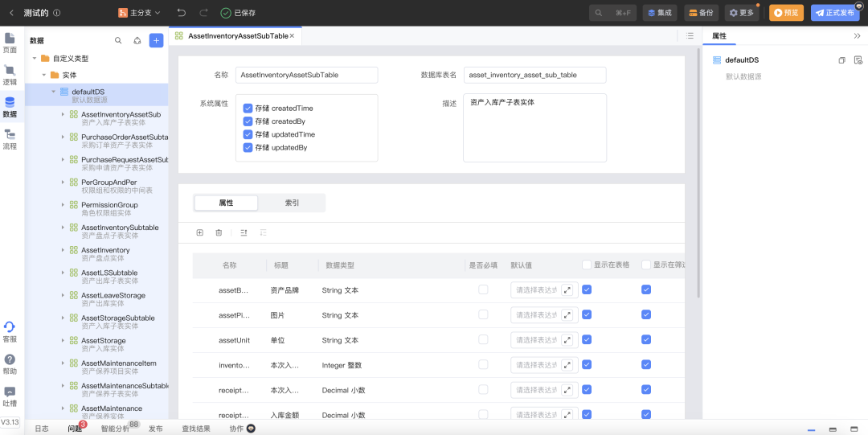
Task: Add a new attribute row
Action: coord(200,232)
